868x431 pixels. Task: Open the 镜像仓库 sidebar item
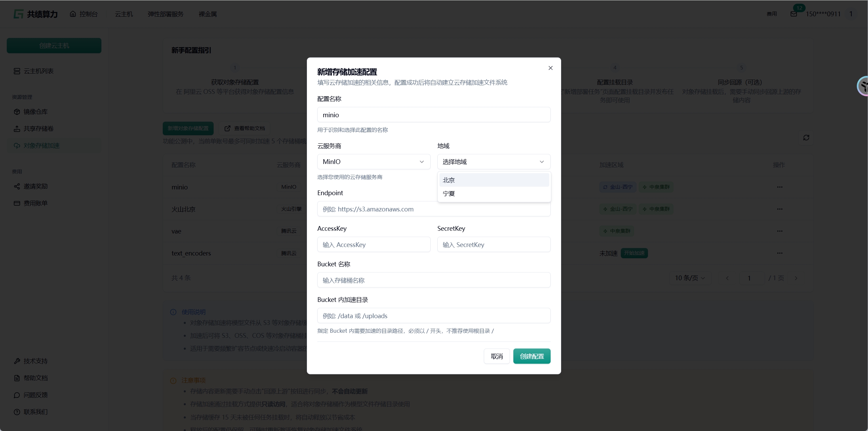(x=35, y=112)
